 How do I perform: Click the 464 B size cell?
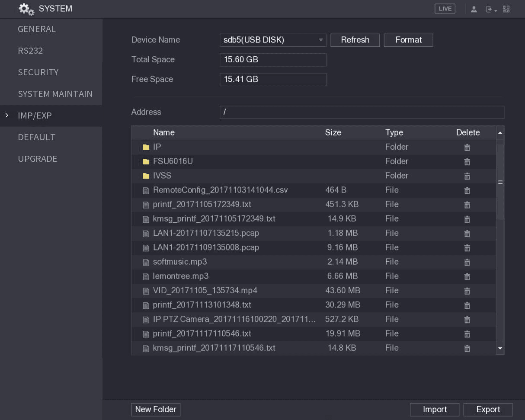pos(336,190)
